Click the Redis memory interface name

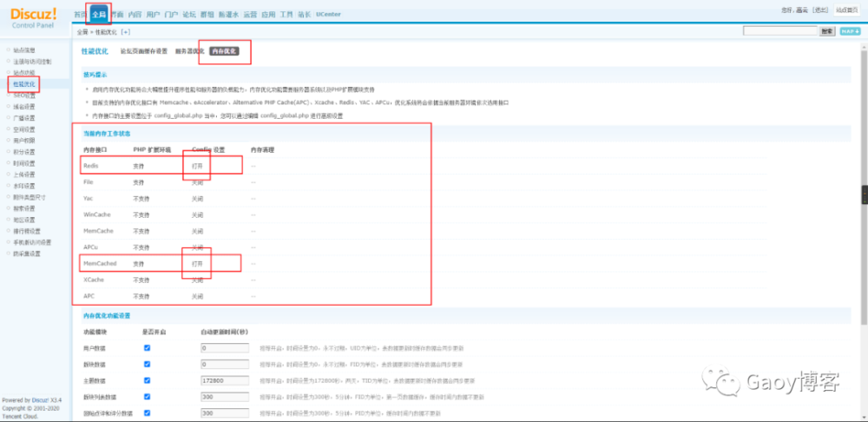click(x=91, y=166)
